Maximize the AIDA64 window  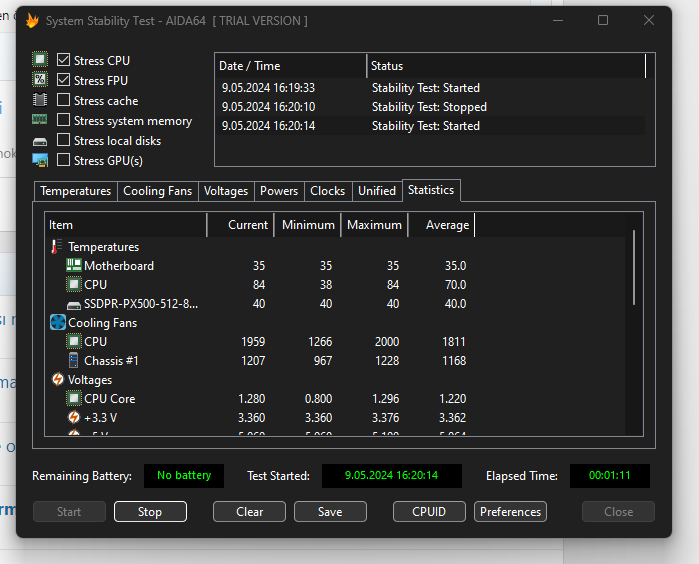pos(603,20)
